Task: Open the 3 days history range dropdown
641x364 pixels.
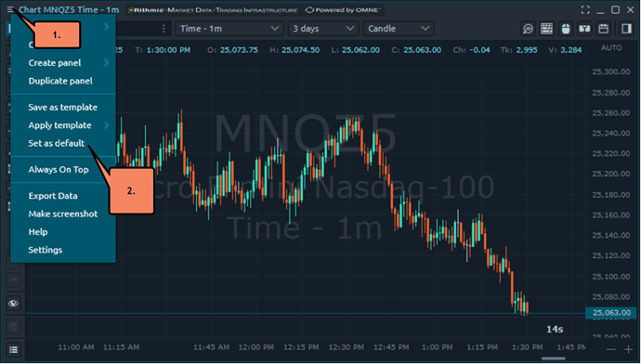Action: click(323, 29)
